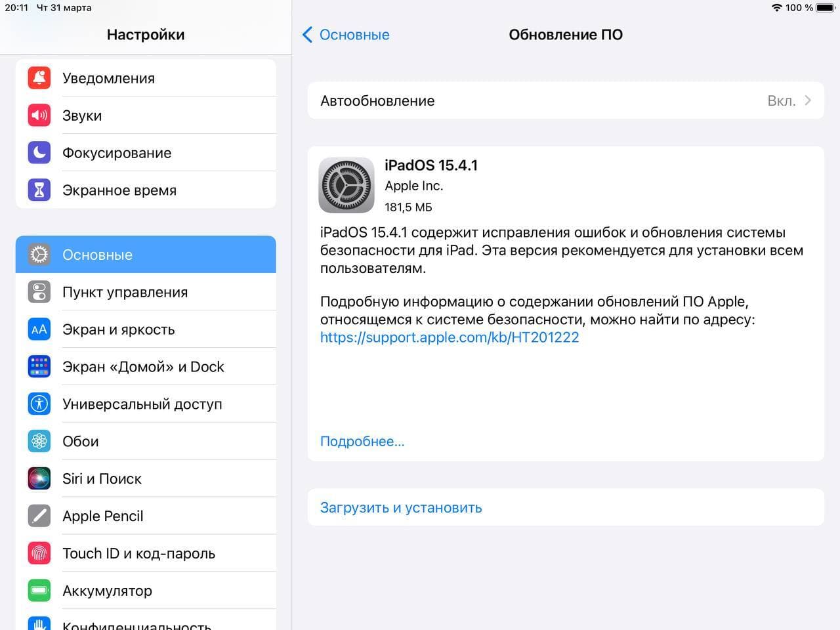The height and width of the screenshot is (630, 840).
Task: Tap the Подробнее... link
Action: 362,442
